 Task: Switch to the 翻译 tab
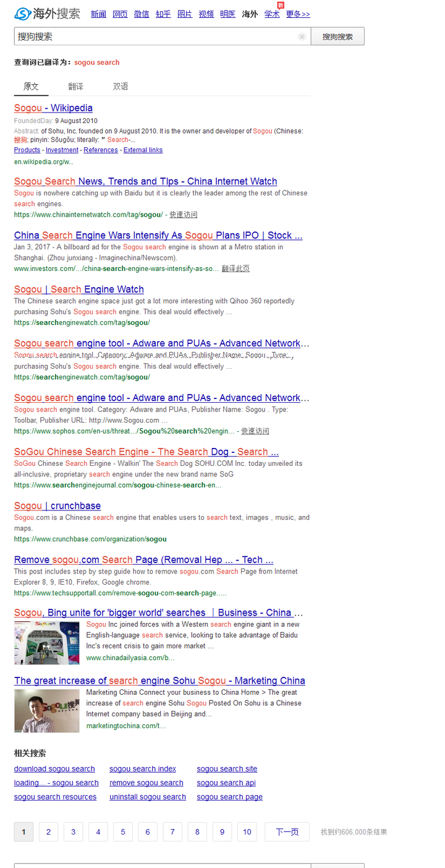click(76, 87)
